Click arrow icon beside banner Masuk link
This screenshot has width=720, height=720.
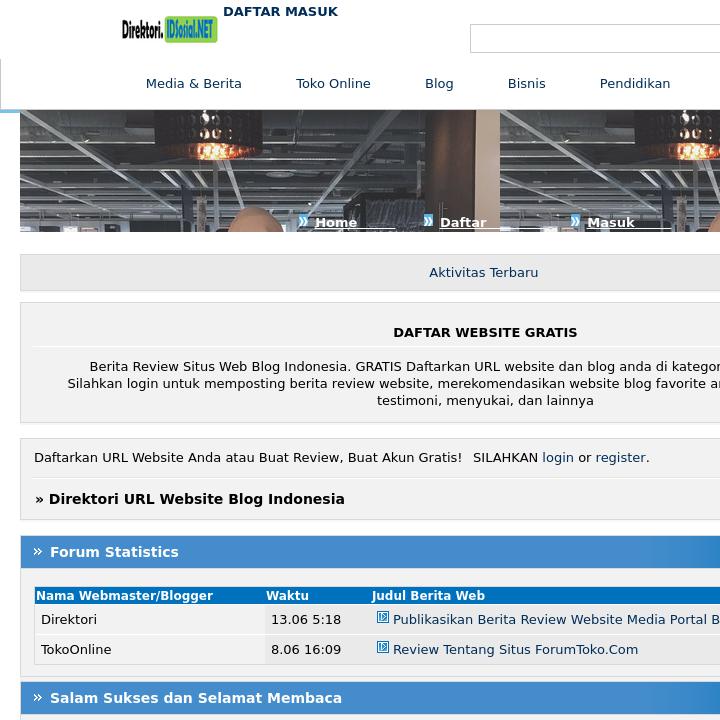(575, 221)
